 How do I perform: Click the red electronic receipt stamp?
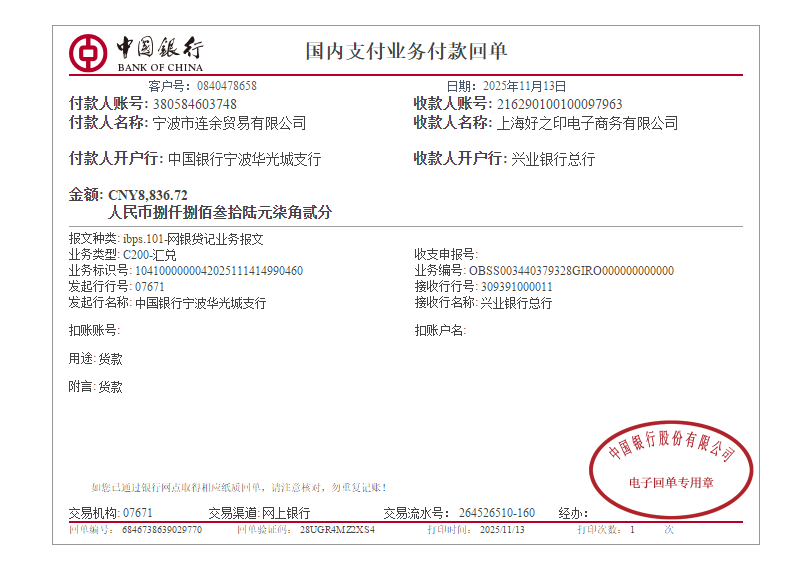pos(671,468)
